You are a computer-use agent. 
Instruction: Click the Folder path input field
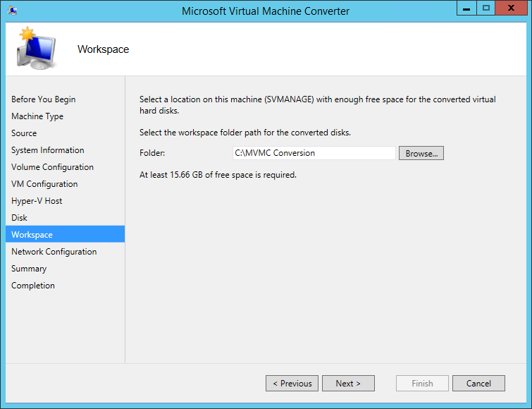[x=314, y=153]
